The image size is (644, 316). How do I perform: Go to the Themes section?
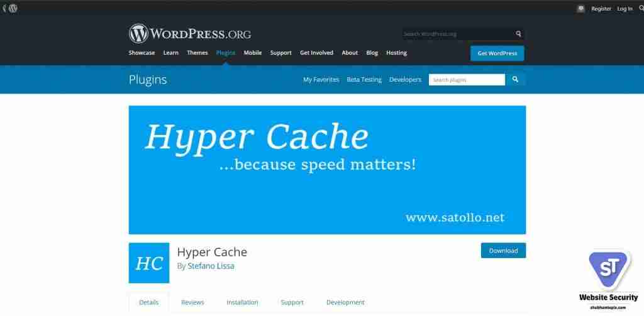(197, 53)
